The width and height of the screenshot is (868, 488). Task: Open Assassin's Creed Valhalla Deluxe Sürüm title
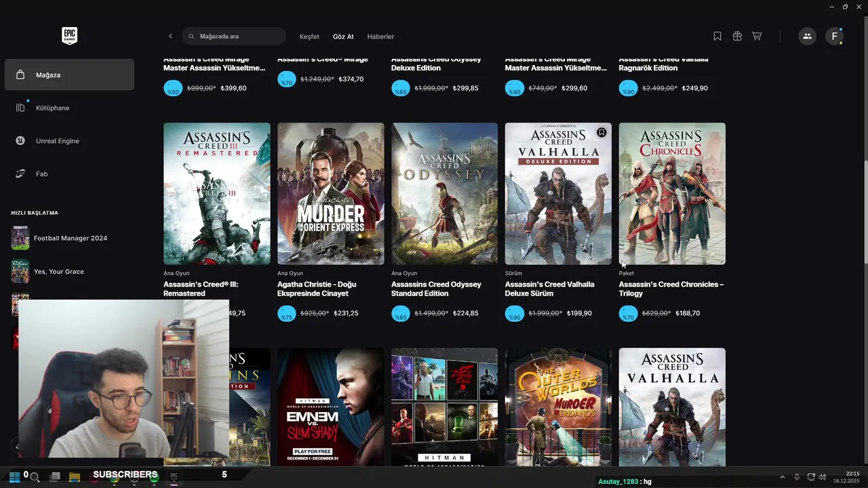(x=549, y=289)
